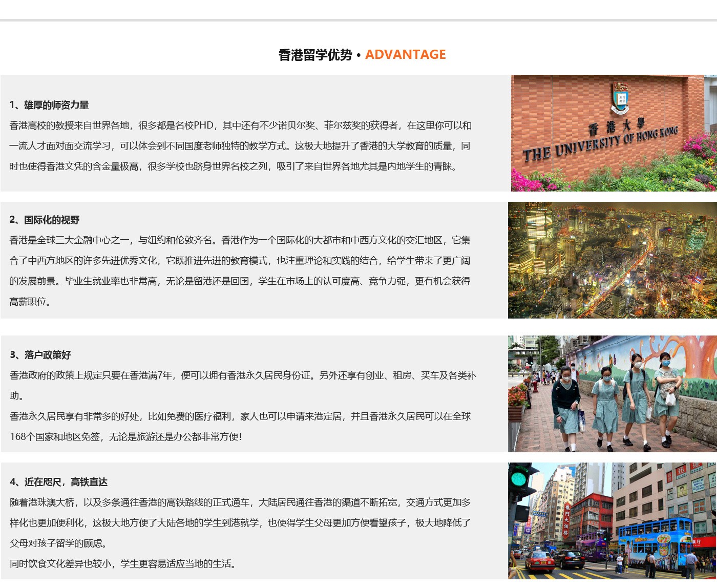The image size is (717, 588).
Task: Click the line starting 香港政府的政策上规定
Action: point(243,375)
